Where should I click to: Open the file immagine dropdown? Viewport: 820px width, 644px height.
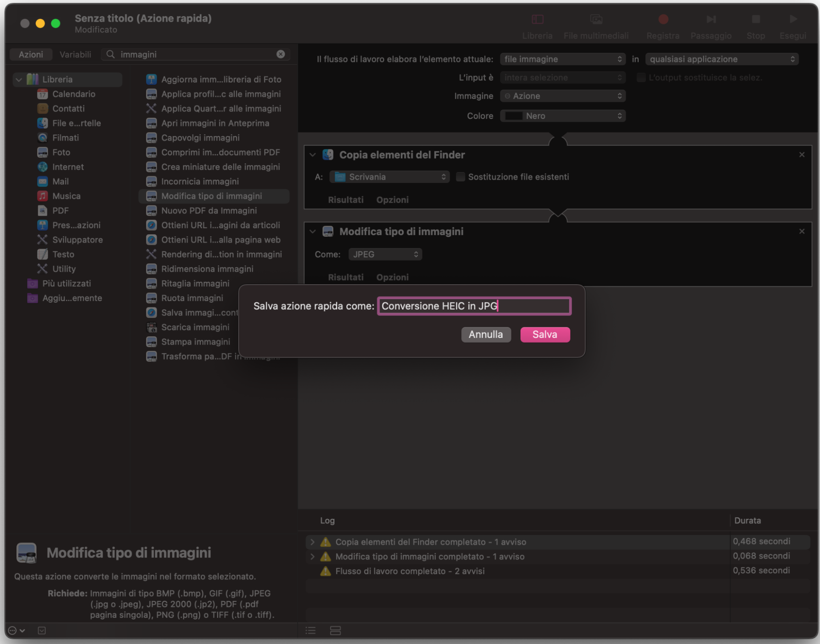pos(562,59)
